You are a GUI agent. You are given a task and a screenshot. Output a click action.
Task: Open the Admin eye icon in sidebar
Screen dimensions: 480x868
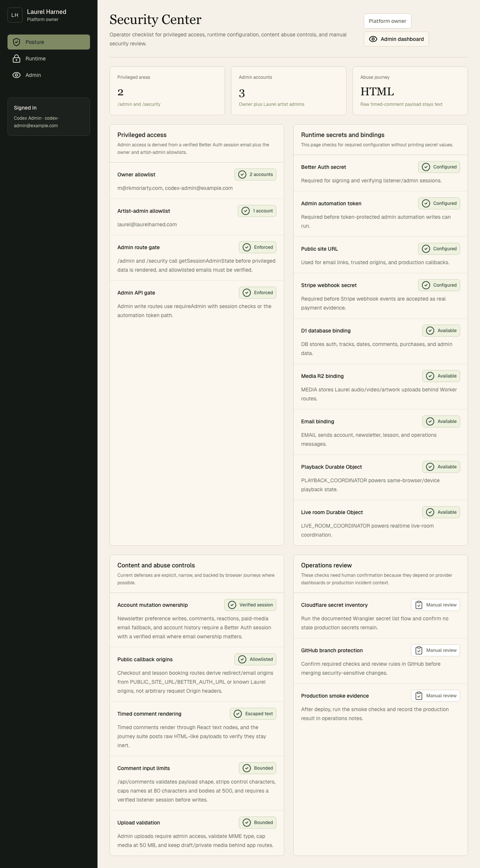(x=16, y=75)
